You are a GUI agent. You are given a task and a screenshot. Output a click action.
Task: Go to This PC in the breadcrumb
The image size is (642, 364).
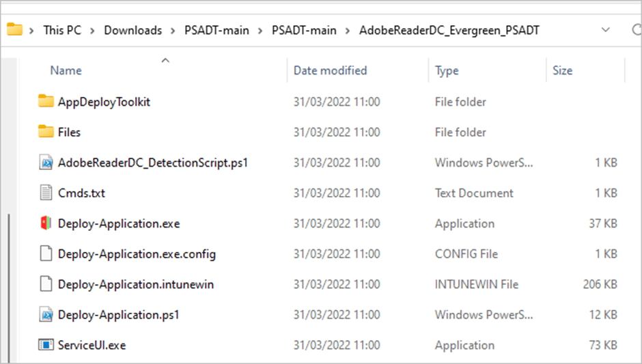(x=62, y=30)
